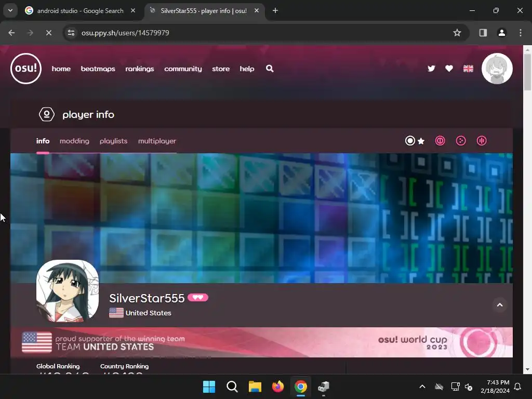Switch to the modding tab
Image resolution: width=532 pixels, height=399 pixels.
click(74, 141)
